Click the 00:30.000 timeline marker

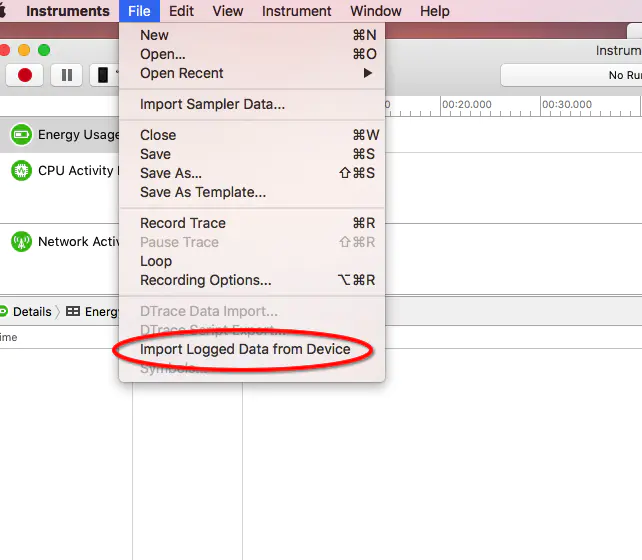coord(567,104)
